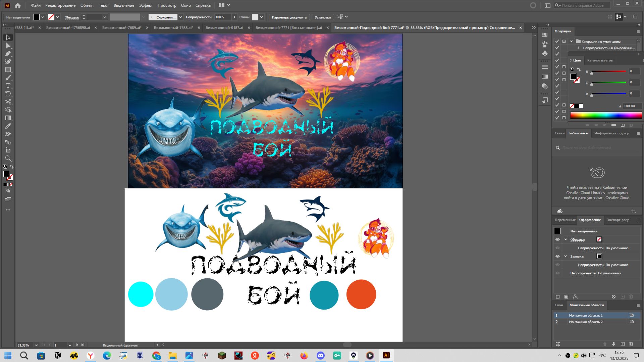The height and width of the screenshot is (362, 644).
Task: Open Edit Toolbar three-dots button
Action: pyautogui.click(x=8, y=210)
